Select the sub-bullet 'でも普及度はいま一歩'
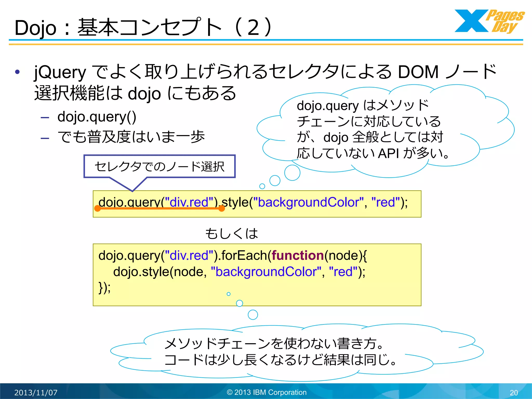532x399 pixels. pos(131,137)
